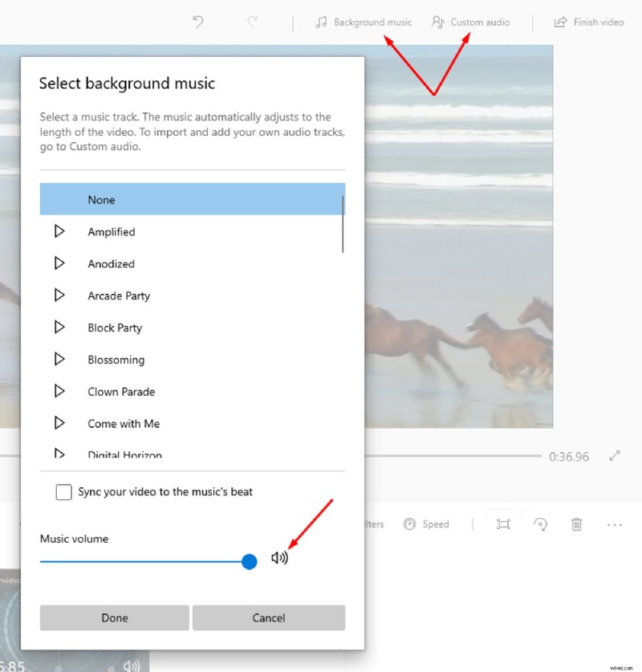Open the Background music panel

364,22
